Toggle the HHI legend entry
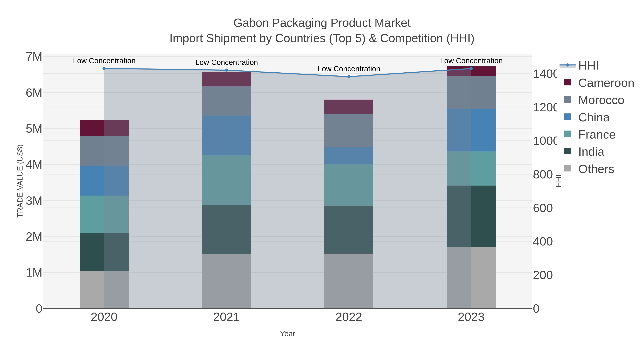The image size is (644, 362). click(579, 66)
